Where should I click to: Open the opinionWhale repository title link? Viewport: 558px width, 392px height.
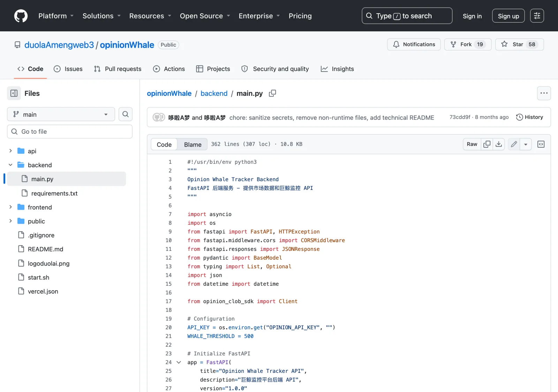(127, 45)
